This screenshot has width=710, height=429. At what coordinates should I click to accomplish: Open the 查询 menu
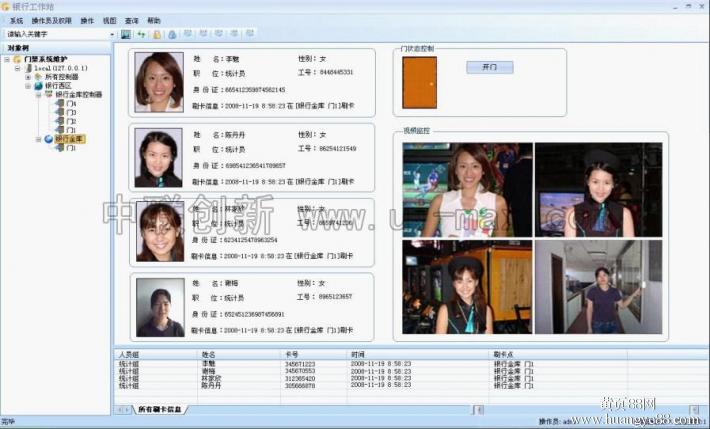point(132,20)
